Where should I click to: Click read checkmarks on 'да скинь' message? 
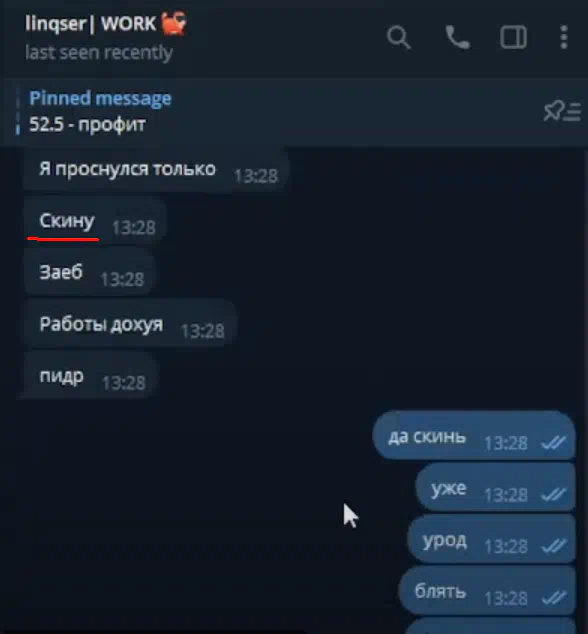[x=553, y=444]
